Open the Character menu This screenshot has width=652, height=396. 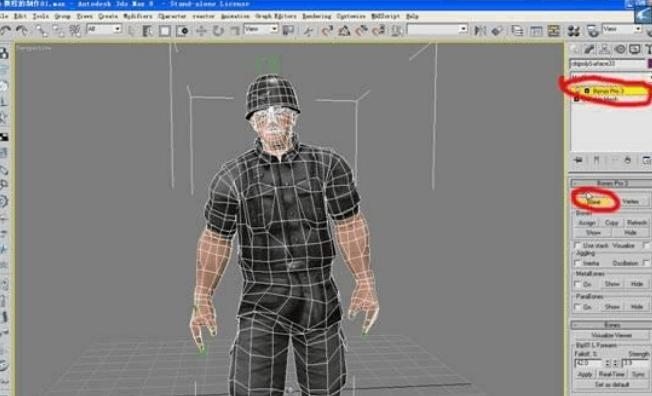click(x=172, y=16)
